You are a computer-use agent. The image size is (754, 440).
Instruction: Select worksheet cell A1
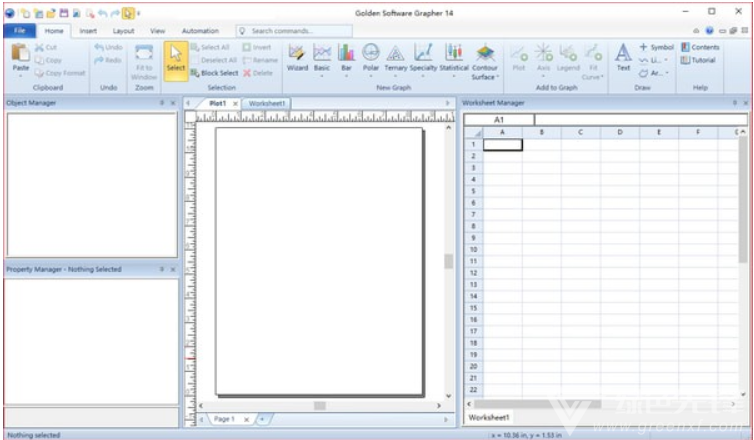click(x=503, y=144)
